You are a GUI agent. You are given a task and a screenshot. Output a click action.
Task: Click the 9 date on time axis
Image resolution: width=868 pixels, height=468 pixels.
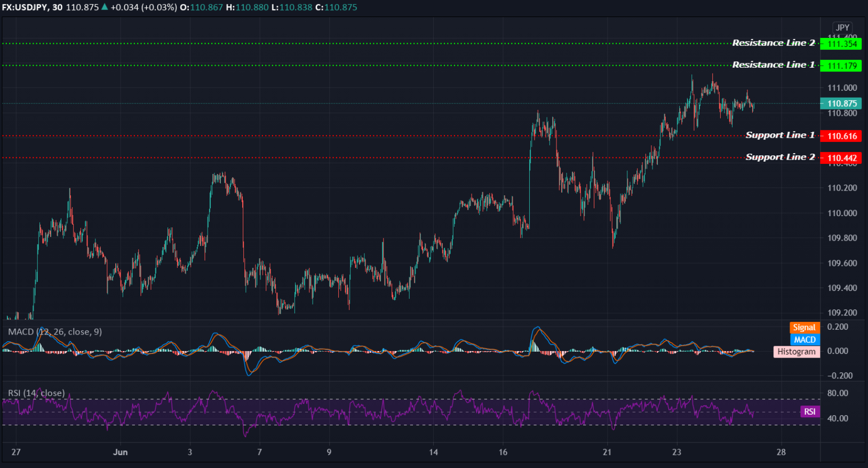[x=329, y=452]
